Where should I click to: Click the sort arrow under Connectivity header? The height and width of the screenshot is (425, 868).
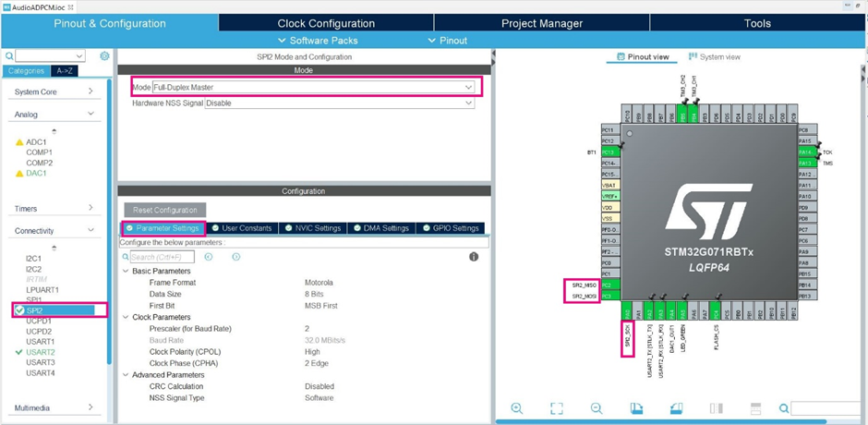[54, 248]
